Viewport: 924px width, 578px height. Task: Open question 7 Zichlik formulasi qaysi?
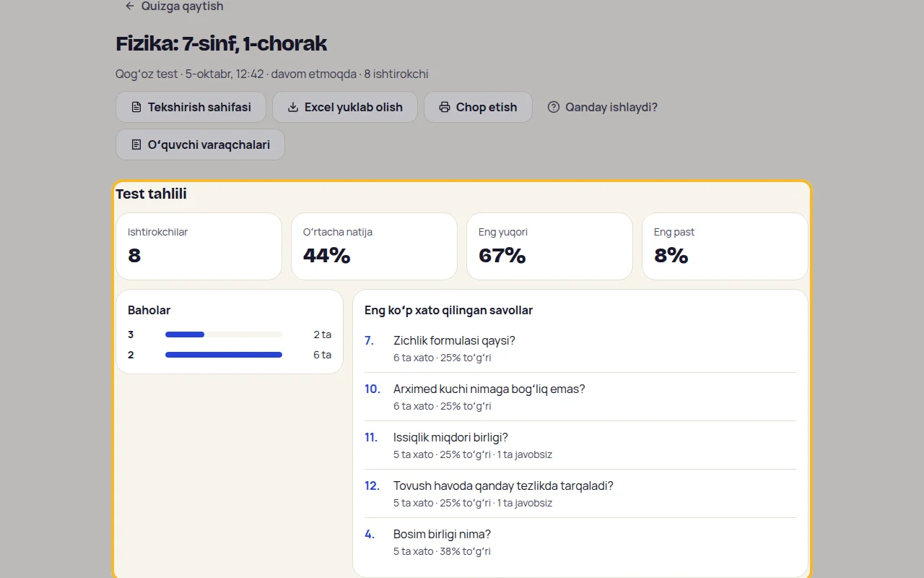pos(580,348)
